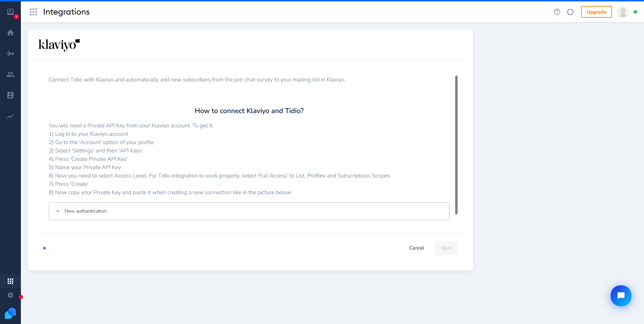Click step '7) Press 'Create''
Image resolution: width=644 pixels, height=324 pixels.
pos(69,184)
